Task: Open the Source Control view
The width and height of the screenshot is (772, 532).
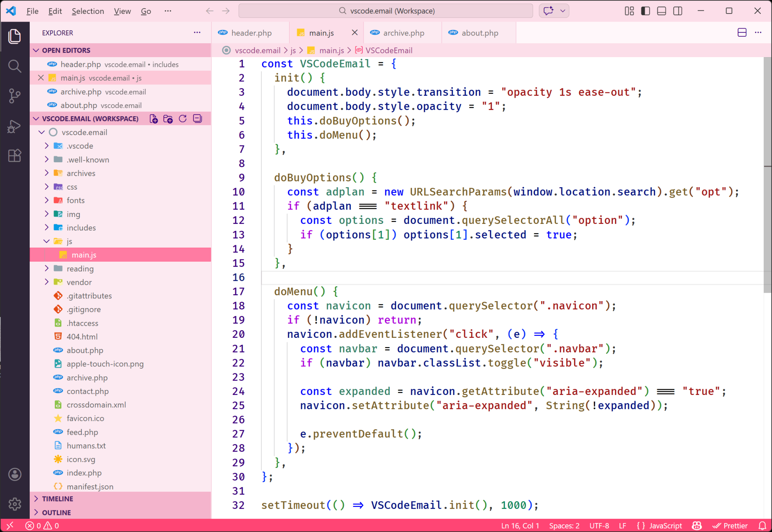Action: [x=15, y=95]
